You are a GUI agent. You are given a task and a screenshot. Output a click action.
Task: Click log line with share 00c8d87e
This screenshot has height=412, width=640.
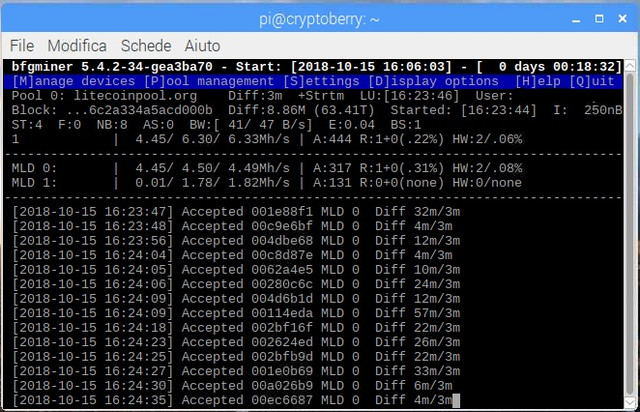pos(232,255)
